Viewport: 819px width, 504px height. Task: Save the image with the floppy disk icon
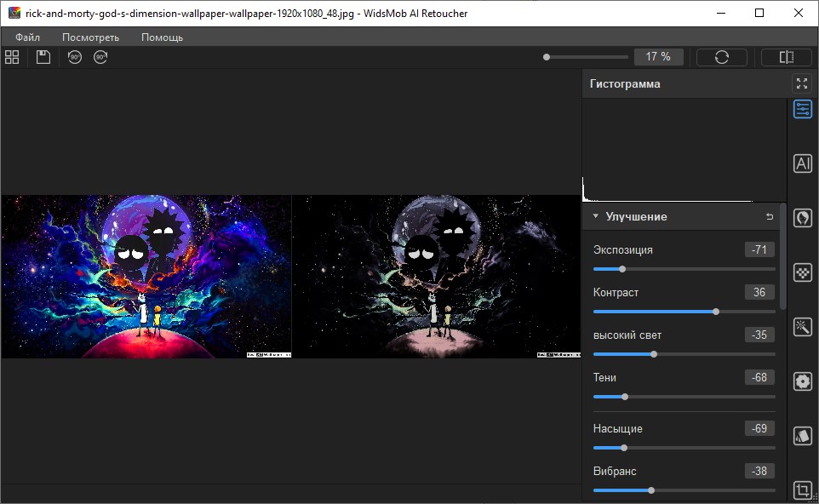pos(43,57)
